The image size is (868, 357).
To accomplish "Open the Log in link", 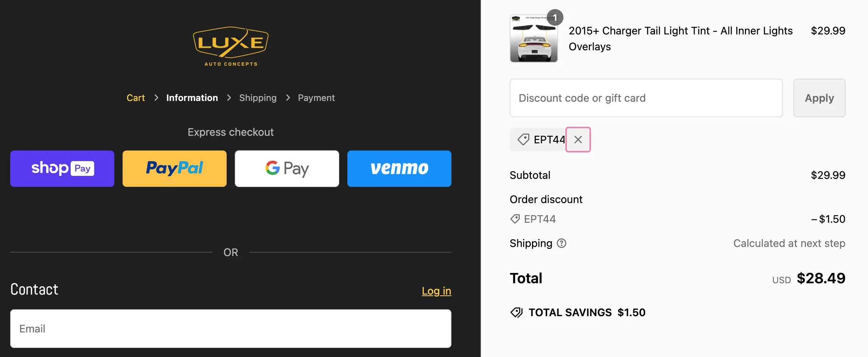I will point(436,291).
